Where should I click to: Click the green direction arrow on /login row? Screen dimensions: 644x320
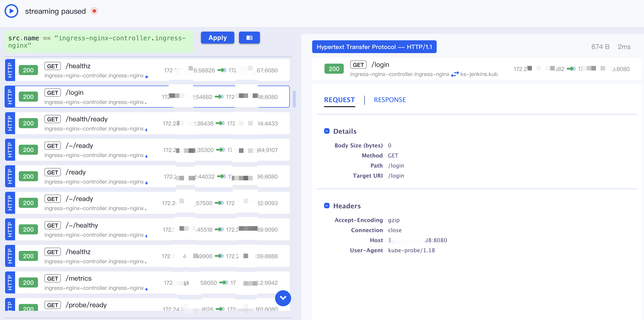pyautogui.click(x=219, y=97)
